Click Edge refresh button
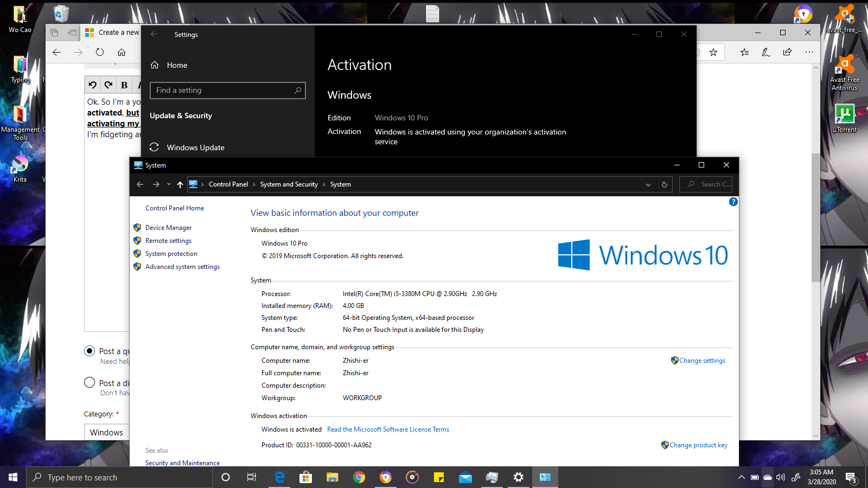Image resolution: width=868 pixels, height=488 pixels. pos(100,52)
